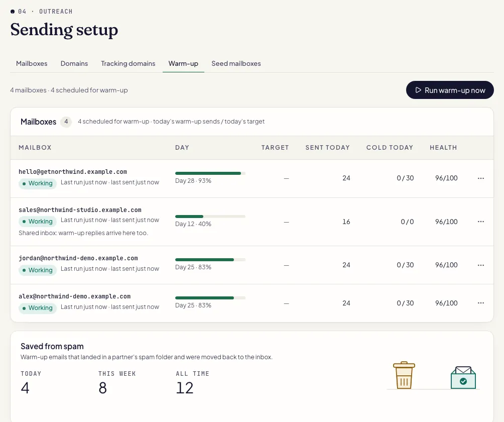Click the Day 28 progress bar
504x422 pixels.
click(210, 173)
